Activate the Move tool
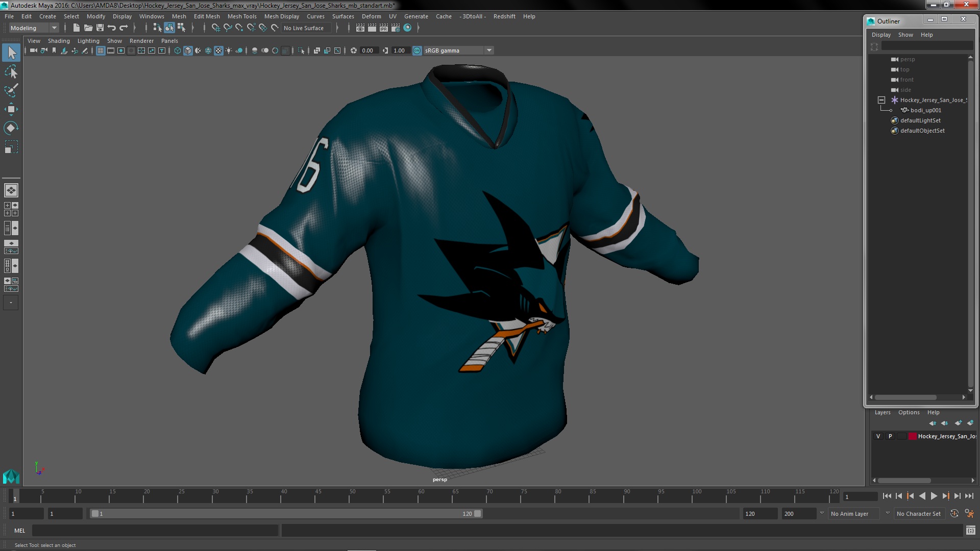 click(11, 109)
